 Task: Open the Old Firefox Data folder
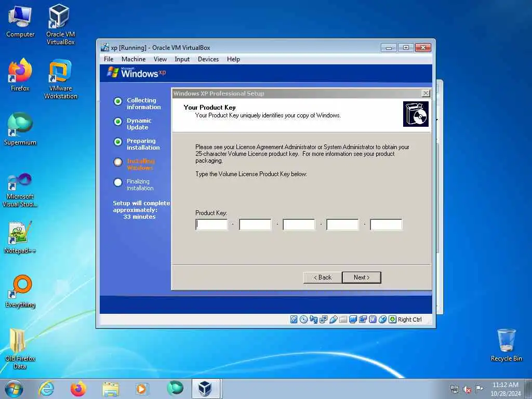click(20, 349)
